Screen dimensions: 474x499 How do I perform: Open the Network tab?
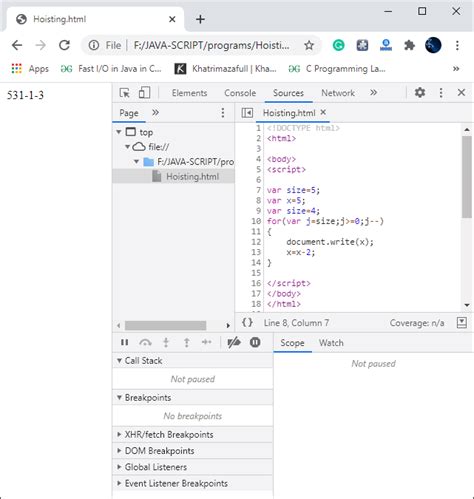tap(338, 93)
